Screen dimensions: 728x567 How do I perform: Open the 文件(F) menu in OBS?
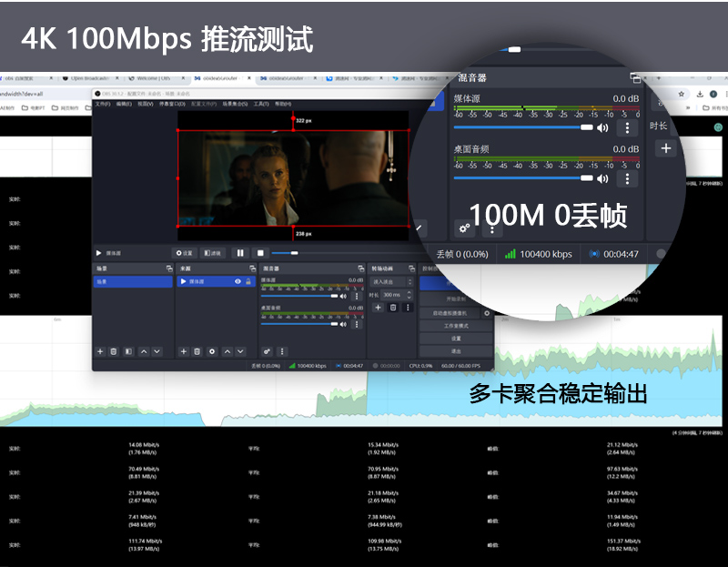point(103,104)
